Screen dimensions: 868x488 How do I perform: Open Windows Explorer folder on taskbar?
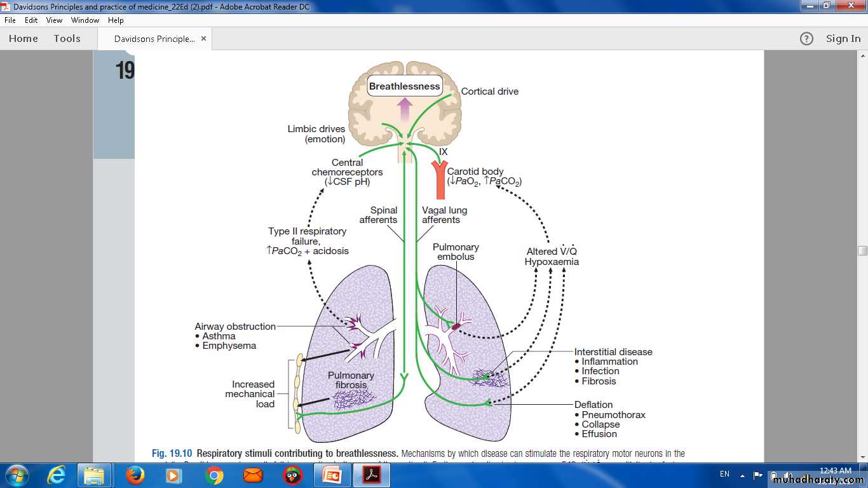[x=95, y=475]
